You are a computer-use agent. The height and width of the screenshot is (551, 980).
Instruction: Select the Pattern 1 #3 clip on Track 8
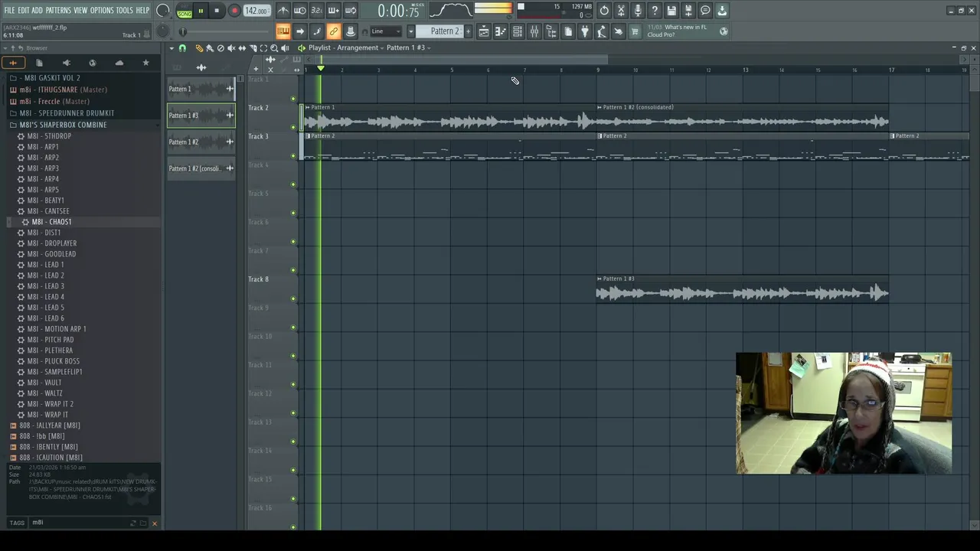point(742,289)
